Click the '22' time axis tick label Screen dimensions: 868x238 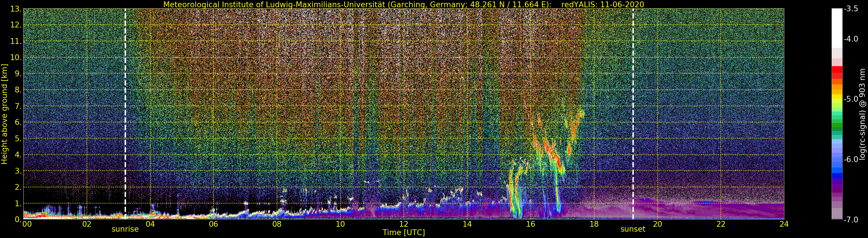click(x=721, y=224)
